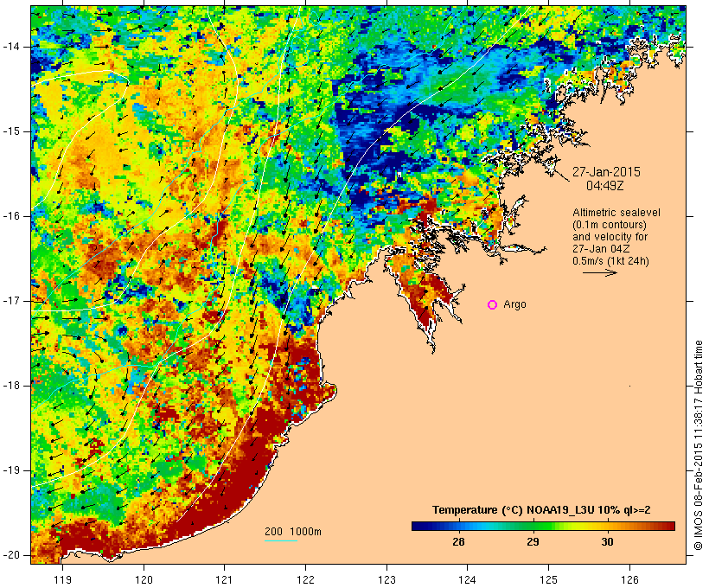Click the and velocity for text line
The height and width of the screenshot is (588, 709).
point(610,237)
